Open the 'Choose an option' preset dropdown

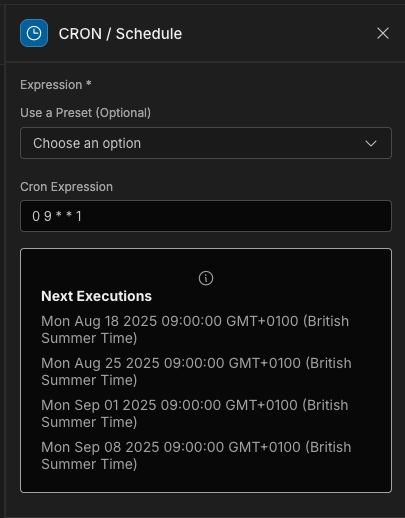click(x=206, y=143)
